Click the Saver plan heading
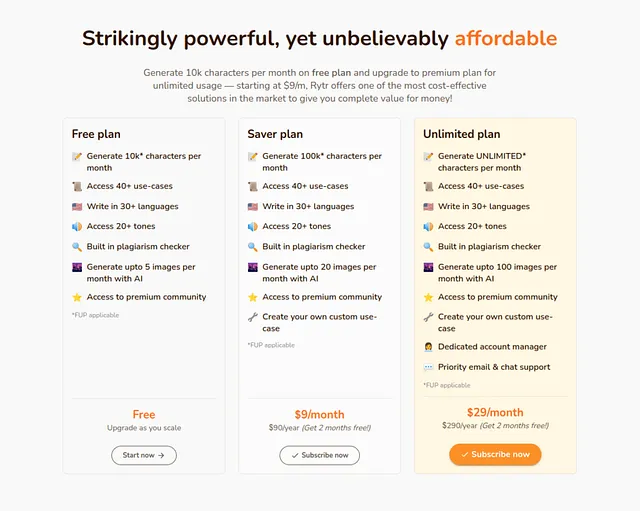 [275, 134]
